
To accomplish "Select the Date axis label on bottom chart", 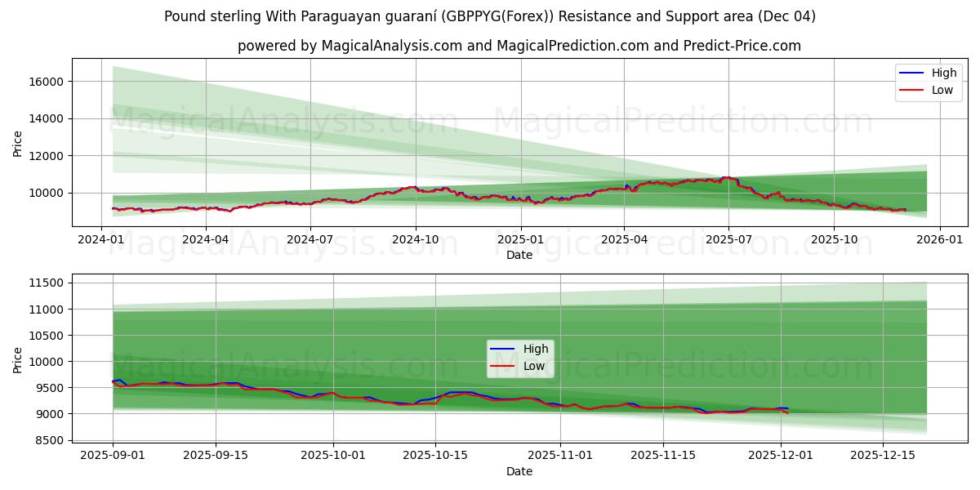I will [x=520, y=471].
